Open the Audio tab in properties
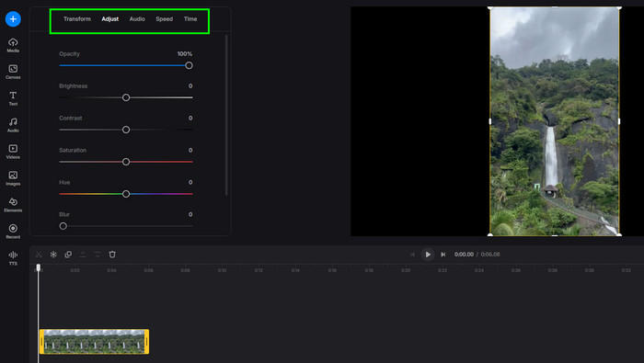Image resolution: width=644 pixels, height=363 pixels. [137, 19]
